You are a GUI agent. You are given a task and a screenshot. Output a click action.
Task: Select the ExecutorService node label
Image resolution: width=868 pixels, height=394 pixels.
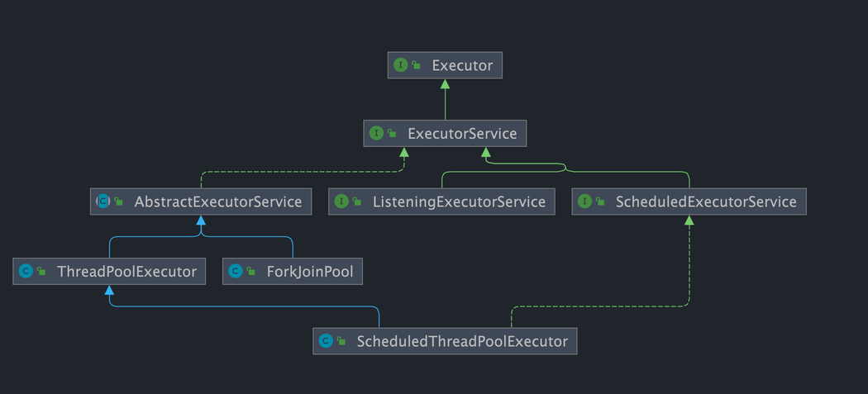tap(461, 133)
